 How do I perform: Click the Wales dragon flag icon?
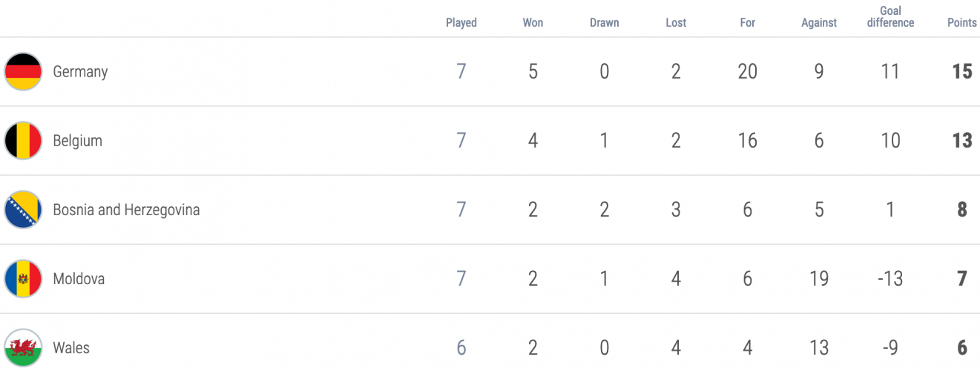point(23,348)
